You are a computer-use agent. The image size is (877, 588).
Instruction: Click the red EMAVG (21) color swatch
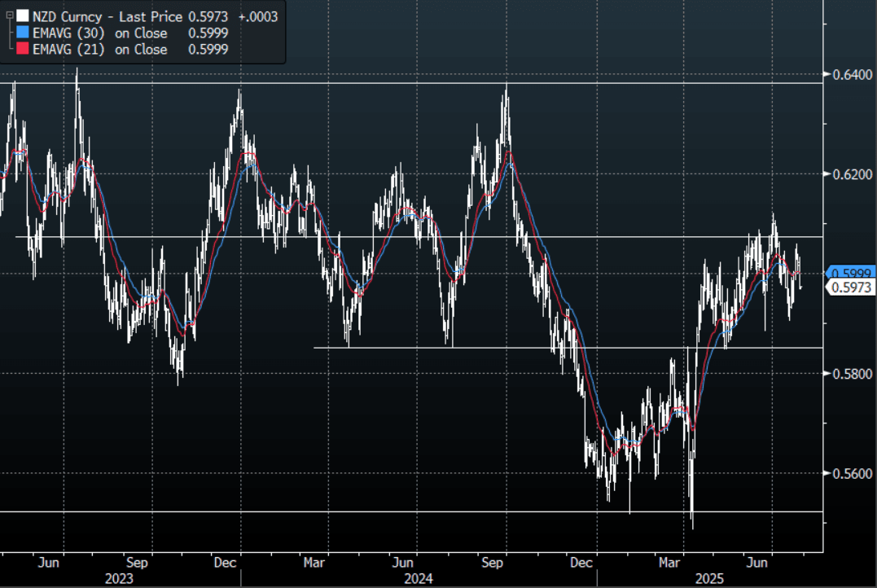22,49
